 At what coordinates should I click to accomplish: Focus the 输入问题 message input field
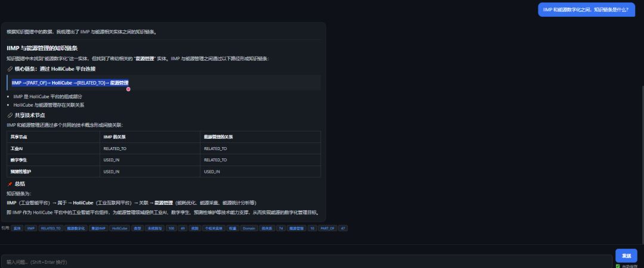click(x=306, y=261)
